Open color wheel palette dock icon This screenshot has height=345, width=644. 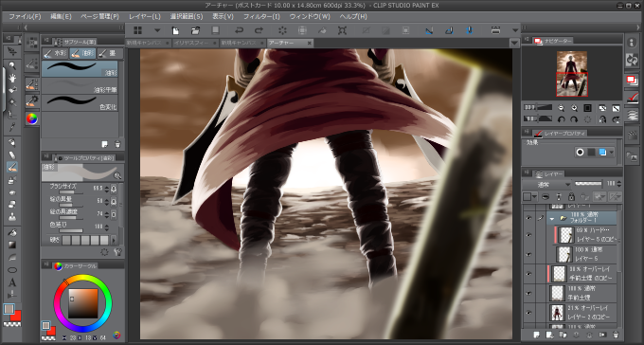tap(31, 118)
